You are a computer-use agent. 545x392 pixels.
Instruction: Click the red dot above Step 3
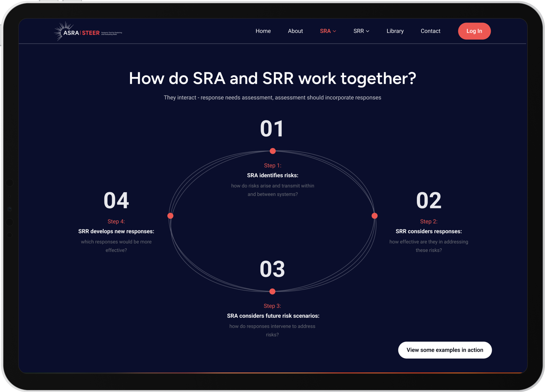[272, 291]
